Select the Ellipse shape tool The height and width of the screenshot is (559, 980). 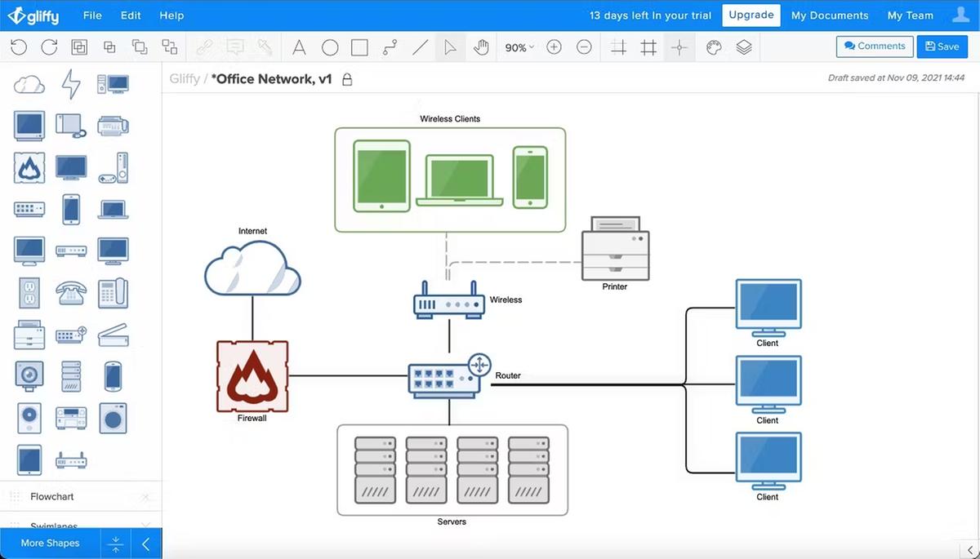click(x=330, y=47)
